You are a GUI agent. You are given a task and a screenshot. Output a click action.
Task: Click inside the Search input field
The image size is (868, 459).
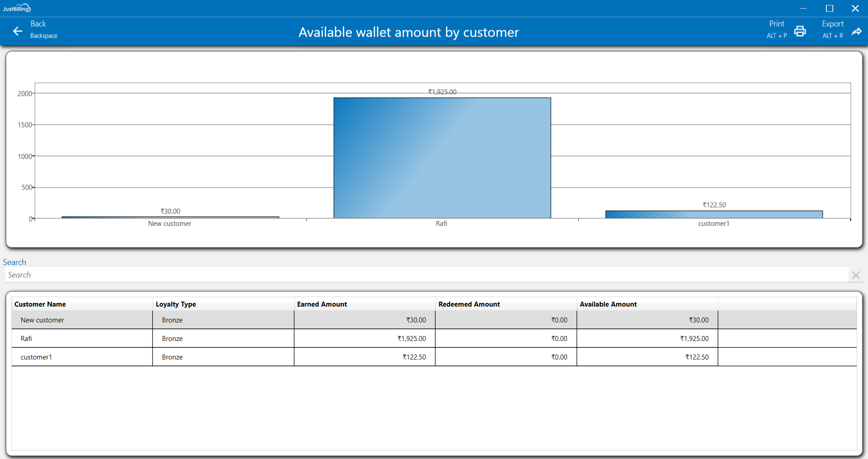425,275
